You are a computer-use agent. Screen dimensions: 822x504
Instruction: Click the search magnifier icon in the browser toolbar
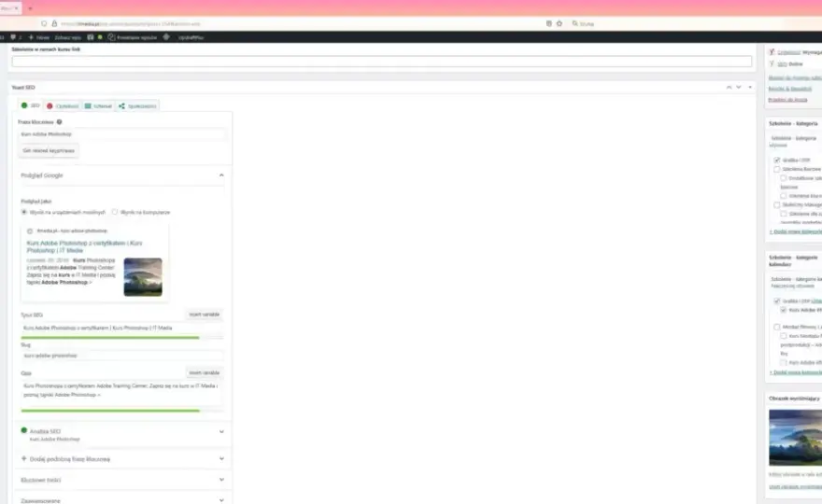point(574,23)
